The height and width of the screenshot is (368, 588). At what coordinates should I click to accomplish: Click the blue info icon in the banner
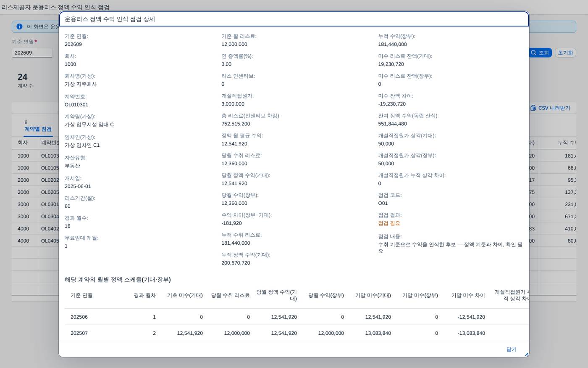(x=19, y=26)
